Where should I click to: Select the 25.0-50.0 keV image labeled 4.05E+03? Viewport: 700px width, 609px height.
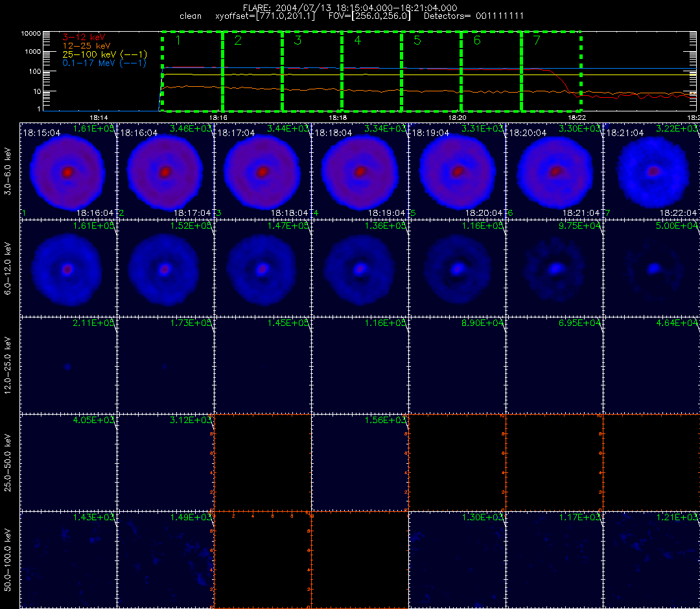click(x=68, y=463)
